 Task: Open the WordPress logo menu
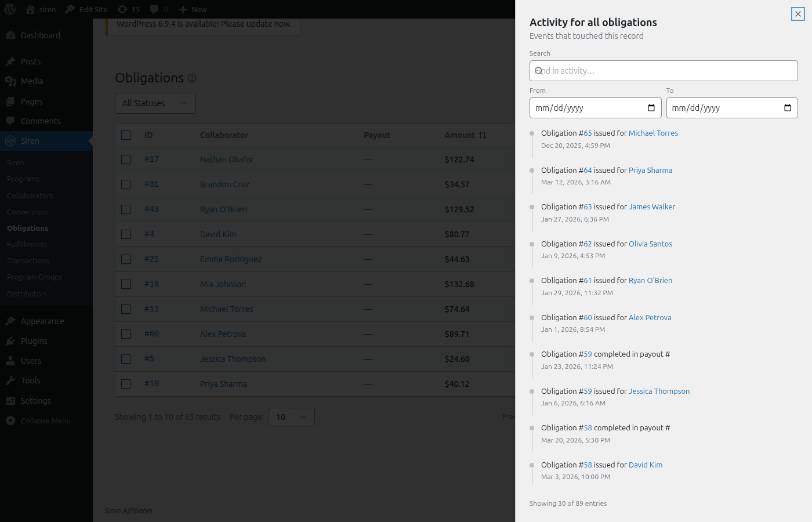pyautogui.click(x=9, y=9)
